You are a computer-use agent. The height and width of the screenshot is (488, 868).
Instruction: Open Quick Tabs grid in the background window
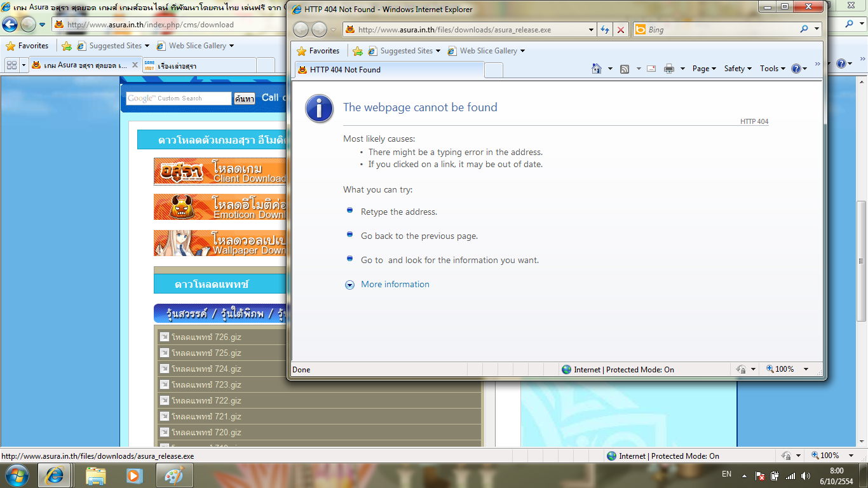11,65
